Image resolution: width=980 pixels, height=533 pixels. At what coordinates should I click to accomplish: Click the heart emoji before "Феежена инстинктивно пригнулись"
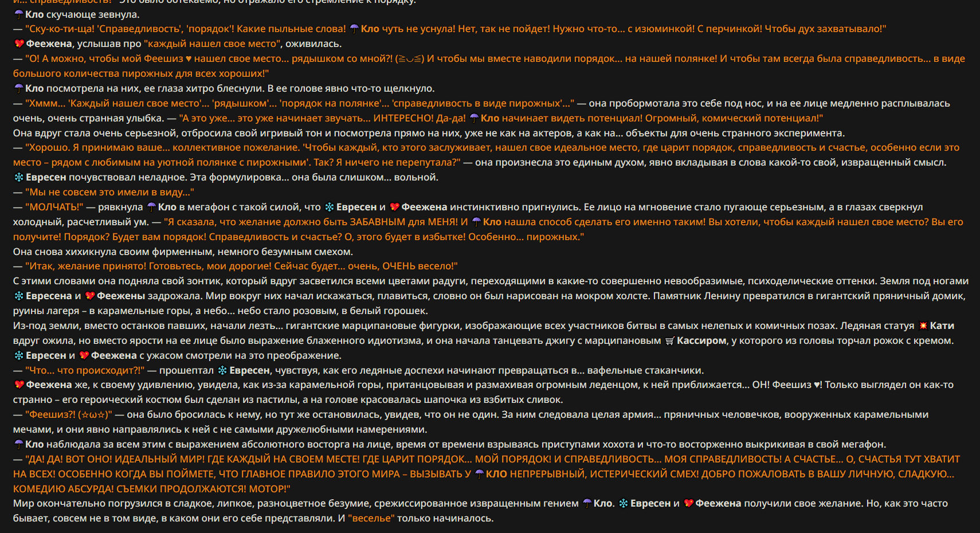(394, 207)
